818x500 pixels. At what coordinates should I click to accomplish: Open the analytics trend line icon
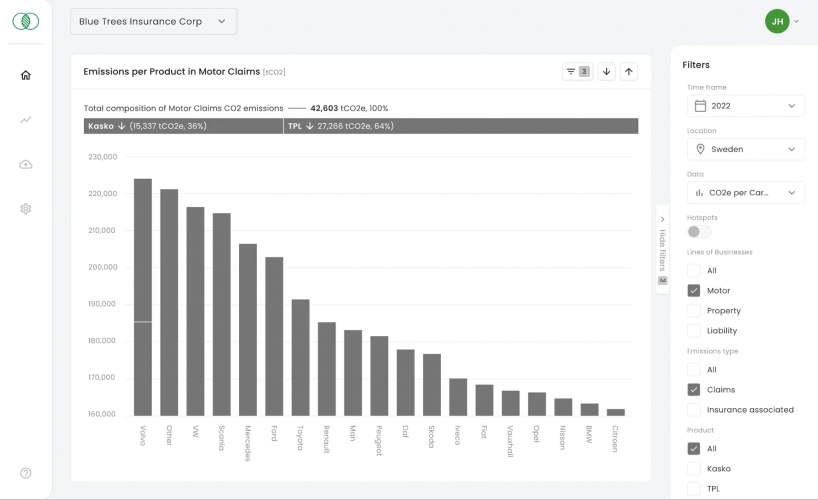tap(26, 120)
